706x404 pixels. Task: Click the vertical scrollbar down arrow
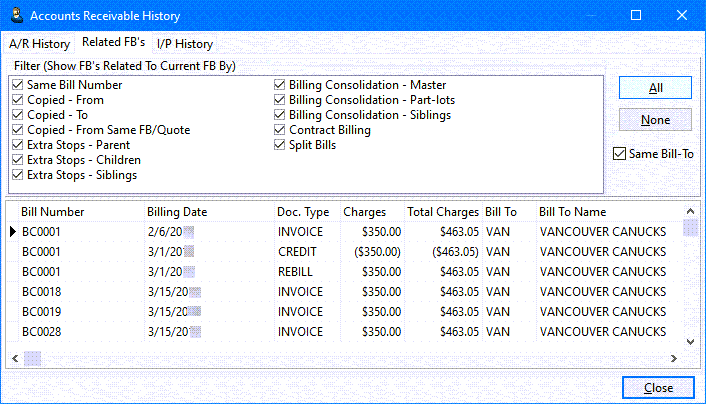point(689,341)
